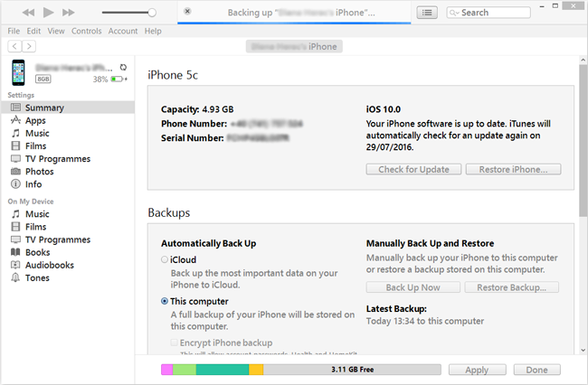Screen dimensions: 588x385
Task: Click Today 13:34 latest backup text
Action: coord(425,322)
